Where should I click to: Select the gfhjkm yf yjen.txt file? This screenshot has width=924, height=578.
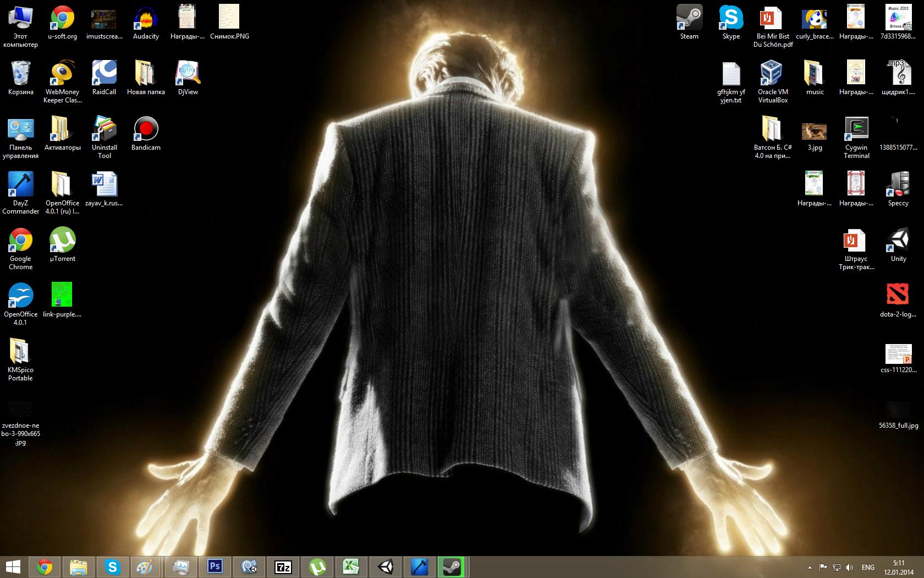coord(731,81)
